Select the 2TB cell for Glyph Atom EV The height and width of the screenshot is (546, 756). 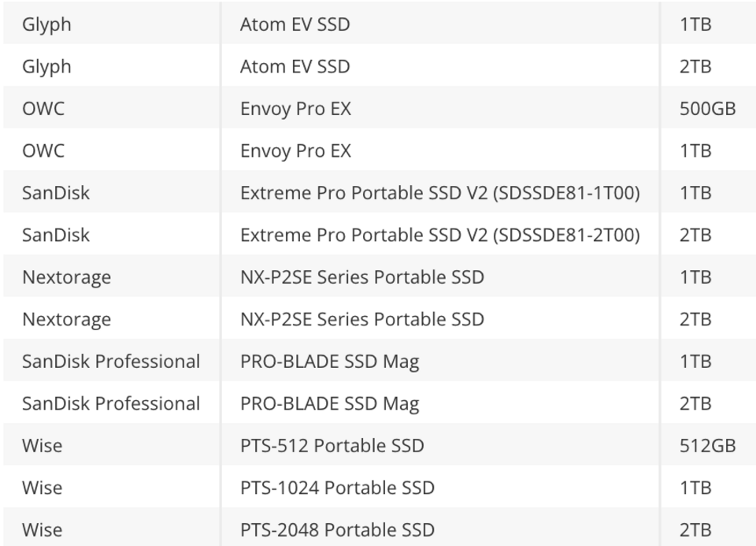[x=695, y=67]
